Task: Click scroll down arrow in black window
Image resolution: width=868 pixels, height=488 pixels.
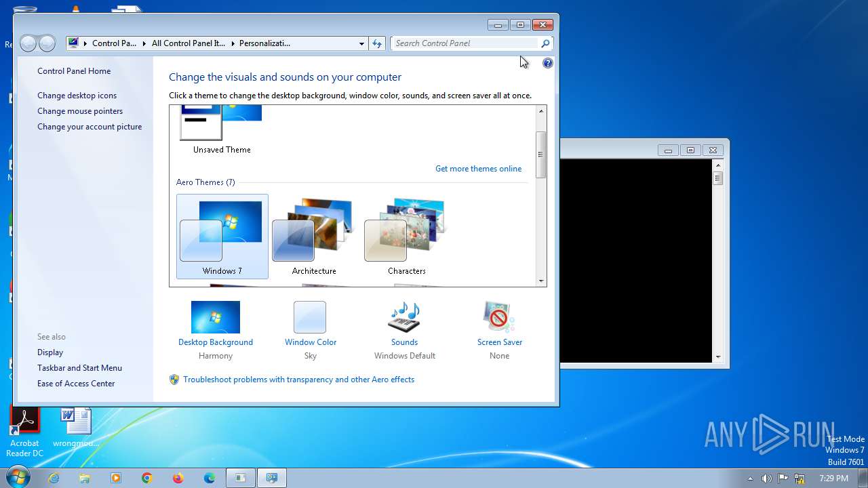Action: point(717,357)
